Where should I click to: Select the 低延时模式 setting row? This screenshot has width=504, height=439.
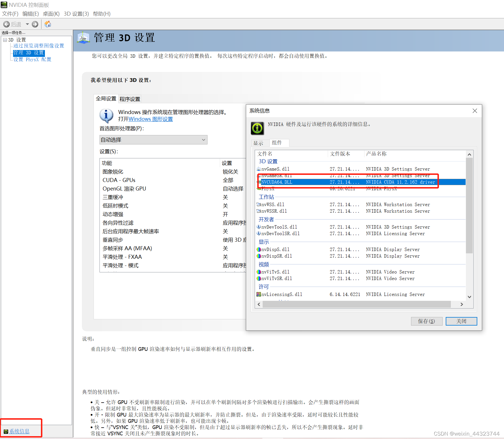[x=173, y=206]
